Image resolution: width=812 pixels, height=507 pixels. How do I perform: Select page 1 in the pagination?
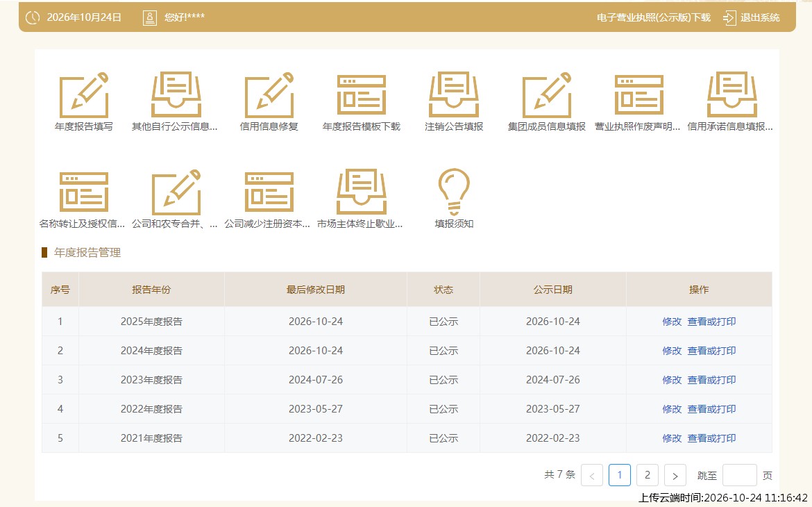click(x=619, y=475)
